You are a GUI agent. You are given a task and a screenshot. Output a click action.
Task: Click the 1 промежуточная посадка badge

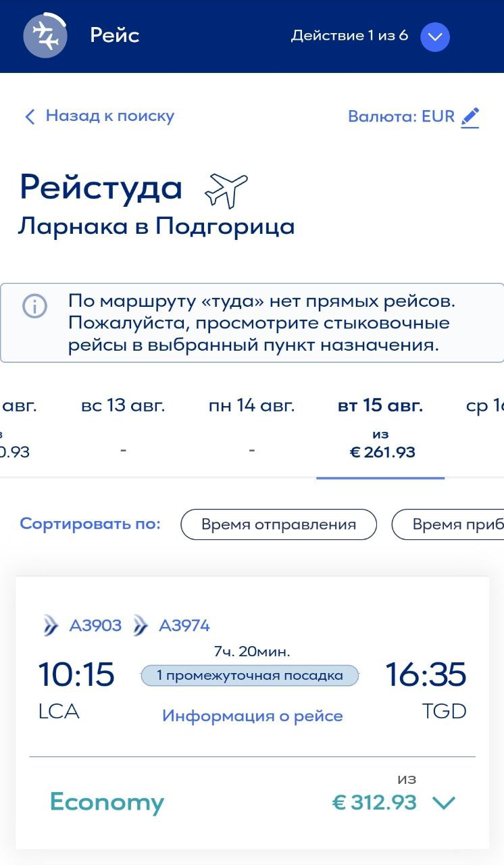[x=249, y=675]
